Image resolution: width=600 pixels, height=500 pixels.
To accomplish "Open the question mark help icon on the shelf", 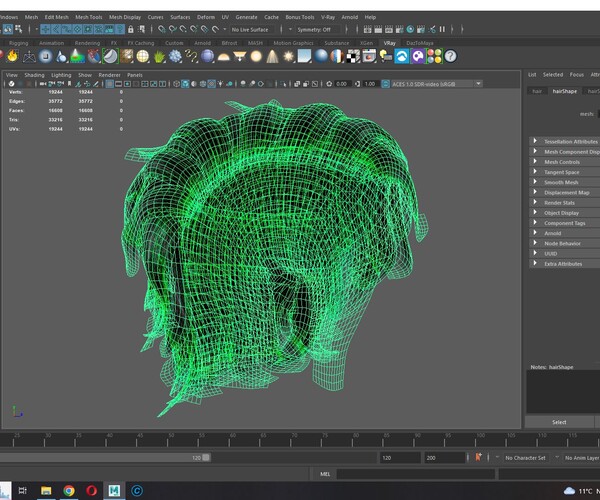I will pos(450,56).
